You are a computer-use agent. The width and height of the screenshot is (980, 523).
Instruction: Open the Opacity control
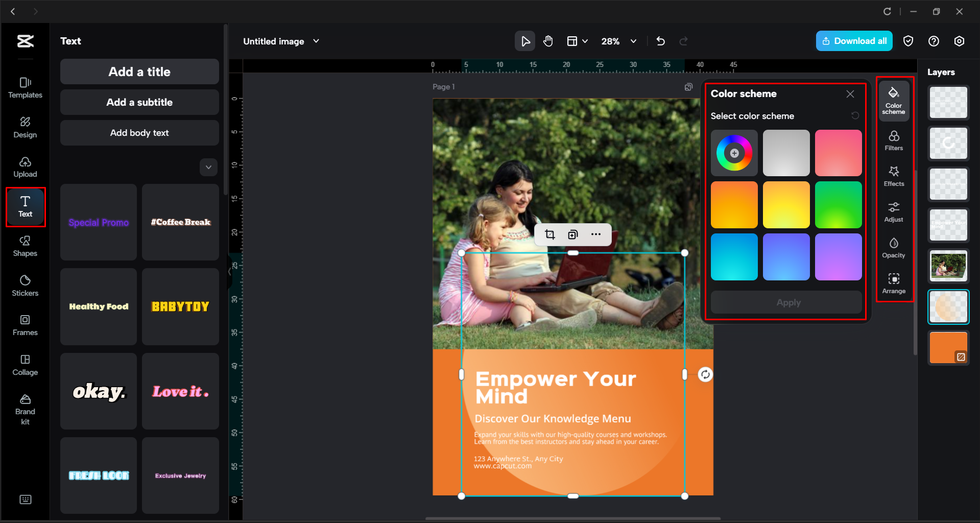click(x=893, y=247)
